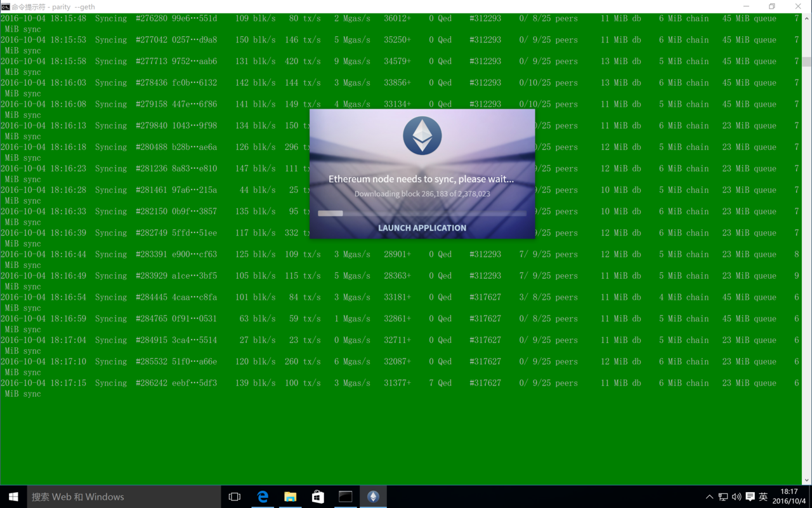Click timestamp "2016-10-04 18:16:39" in the console

point(43,233)
